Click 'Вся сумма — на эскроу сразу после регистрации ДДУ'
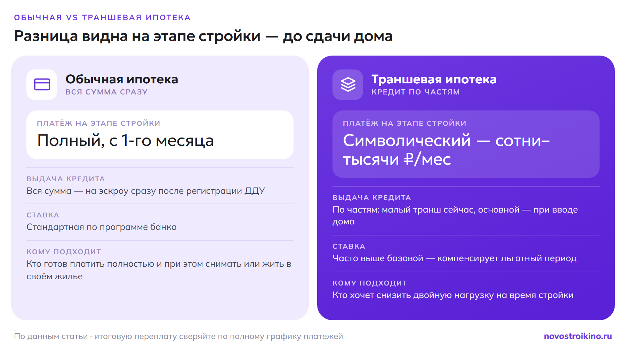Viewport: 626px width, 364px height. (146, 191)
